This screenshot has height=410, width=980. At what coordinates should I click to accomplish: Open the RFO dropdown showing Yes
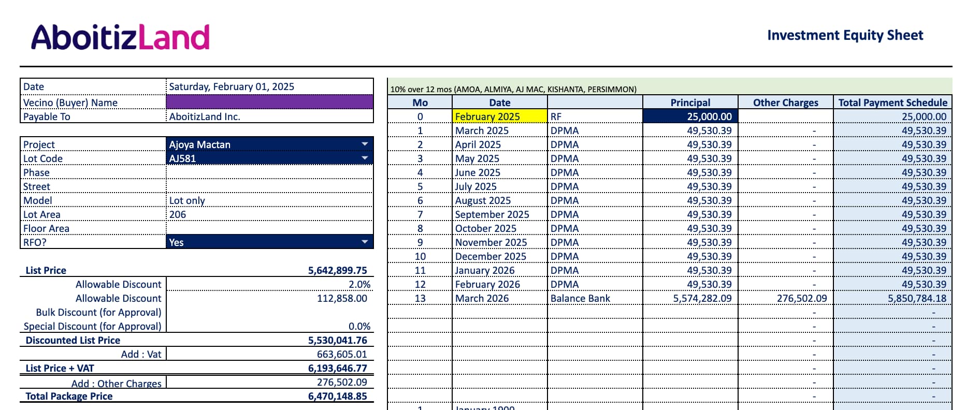pos(364,242)
